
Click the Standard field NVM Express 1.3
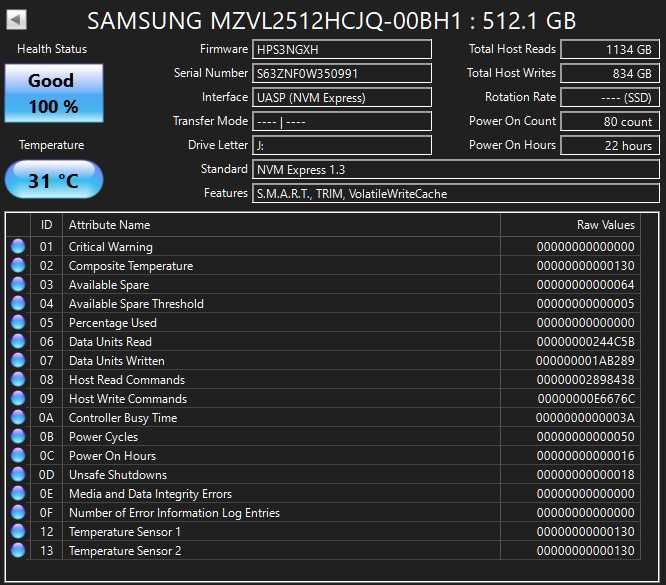[x=456, y=170]
